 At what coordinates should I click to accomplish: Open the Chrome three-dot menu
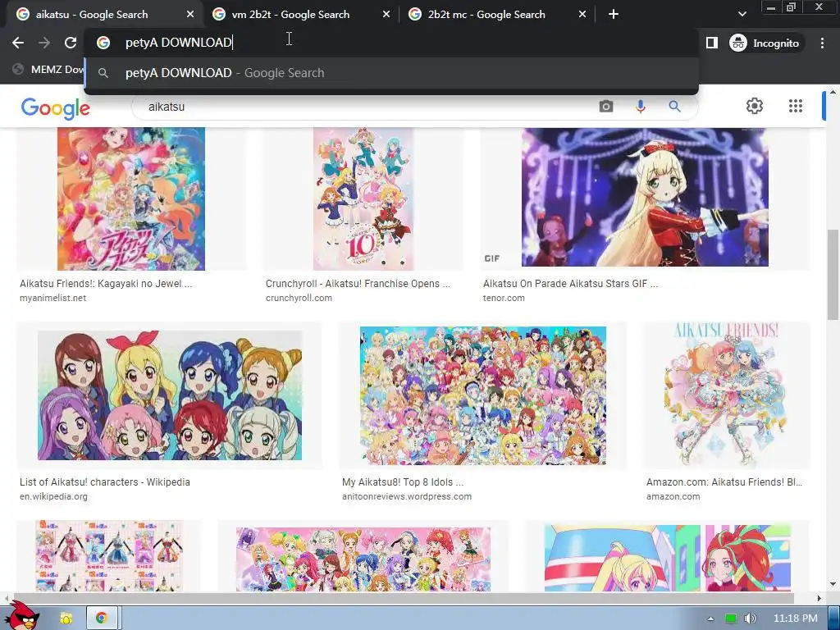[822, 43]
